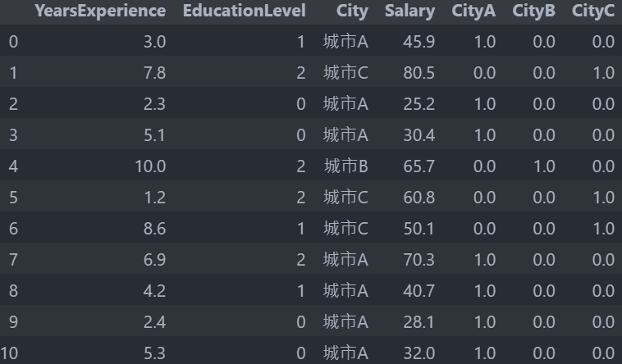Click row index 7
Image resolution: width=622 pixels, height=364 pixels.
click(13, 260)
